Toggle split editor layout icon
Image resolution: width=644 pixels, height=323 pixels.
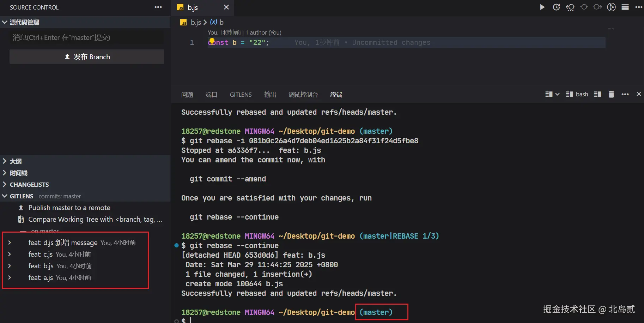coord(625,7)
